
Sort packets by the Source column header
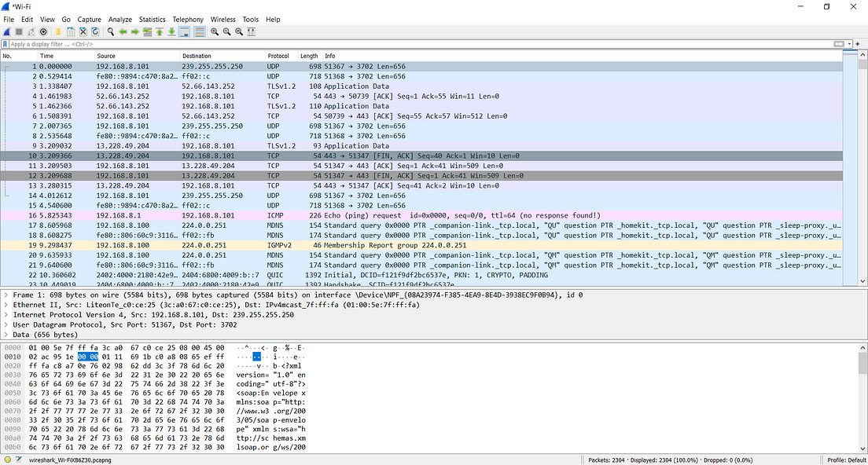click(138, 56)
